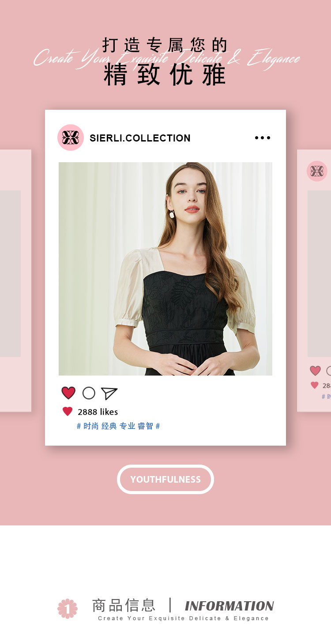Click the SIERLI pink logo avatar

[71, 138]
